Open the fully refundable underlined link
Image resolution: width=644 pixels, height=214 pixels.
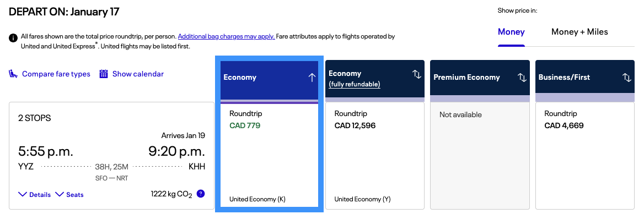355,85
